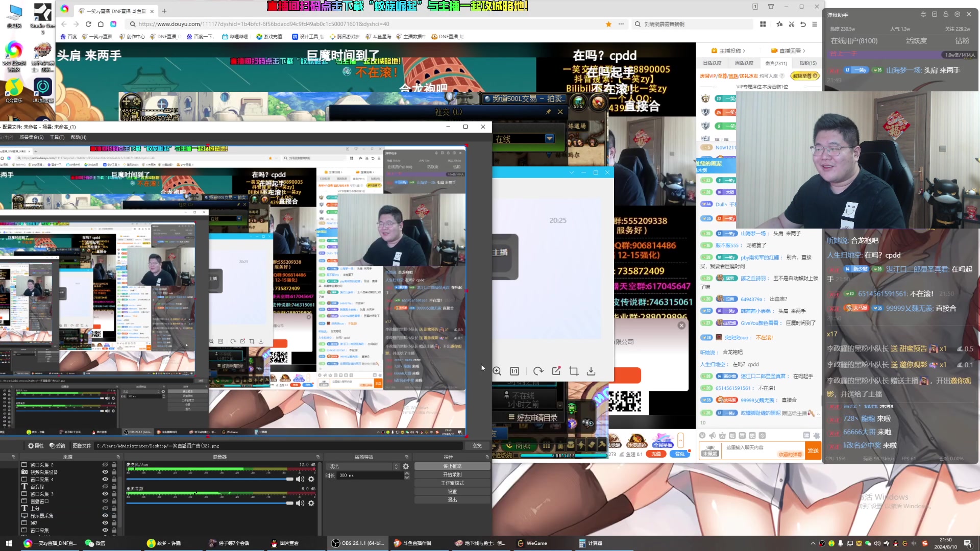Hide the 视频采集设备 source
This screenshot has width=980, height=551.
point(105,472)
